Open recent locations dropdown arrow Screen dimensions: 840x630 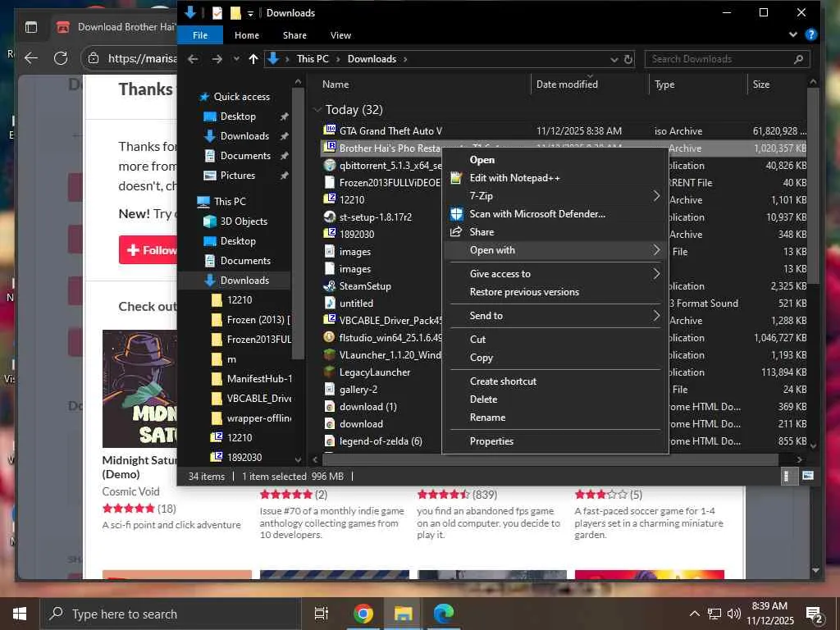click(x=236, y=59)
